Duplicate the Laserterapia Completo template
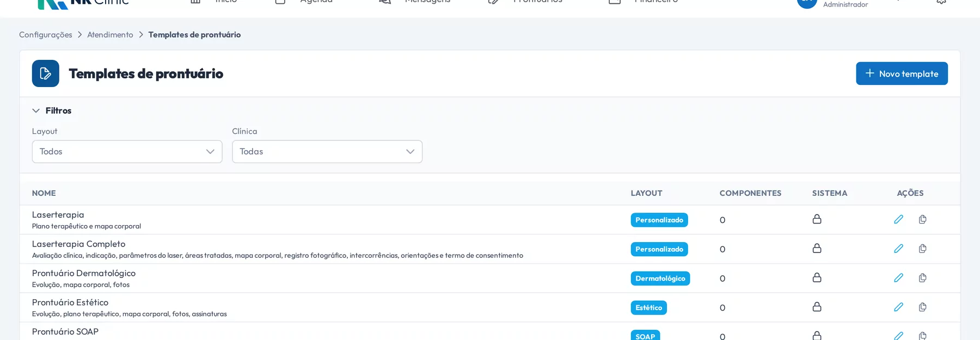This screenshot has width=980, height=340. tap(922, 249)
